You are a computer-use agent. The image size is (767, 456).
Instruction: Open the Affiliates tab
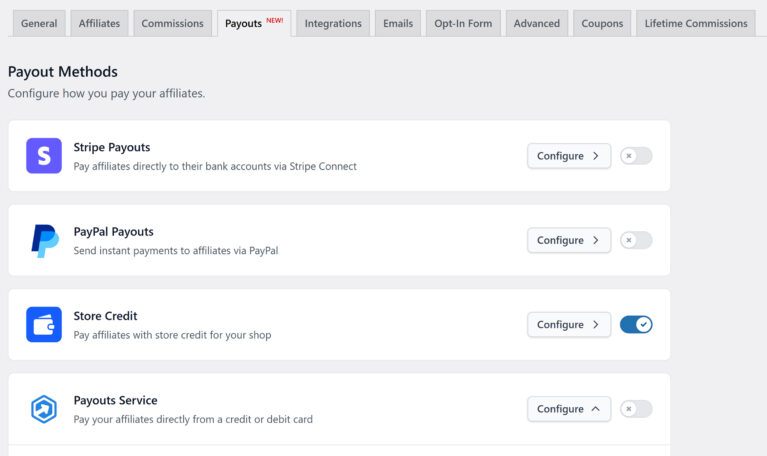click(99, 23)
